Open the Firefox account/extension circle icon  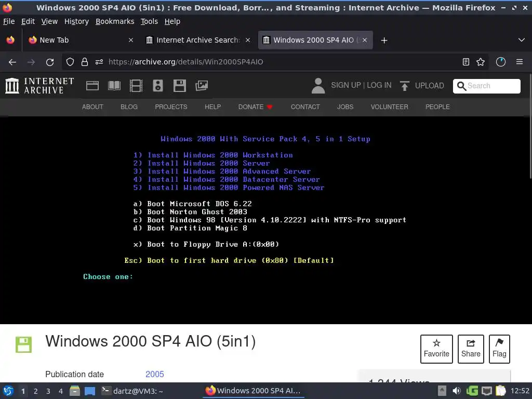click(x=501, y=62)
